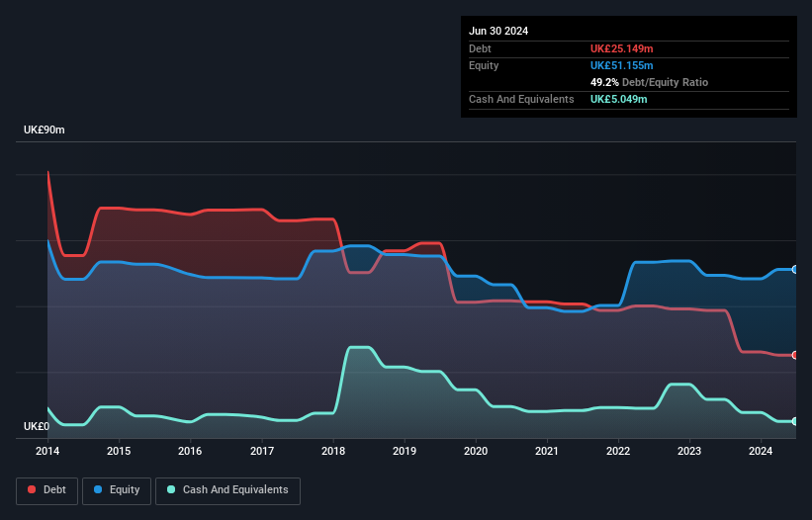Screen dimensions: 812x520
Task: Toggle Cash And Equivalents legend button
Action: pyautogui.click(x=227, y=490)
